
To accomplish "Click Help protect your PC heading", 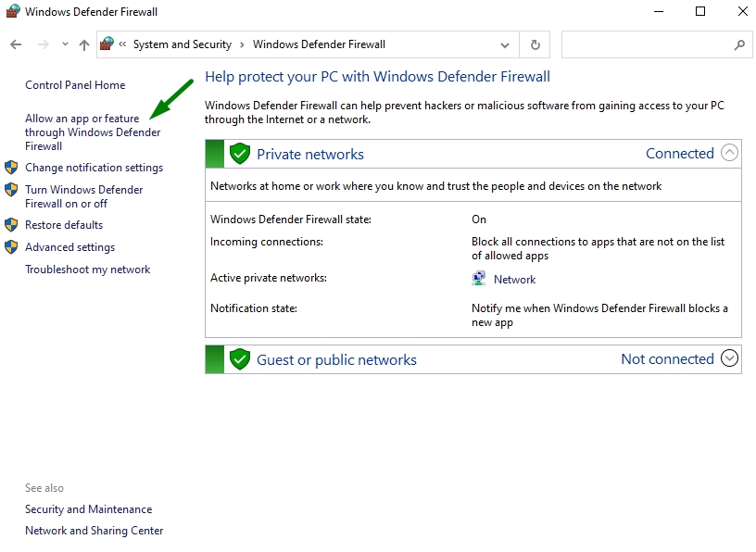I will tap(377, 77).
